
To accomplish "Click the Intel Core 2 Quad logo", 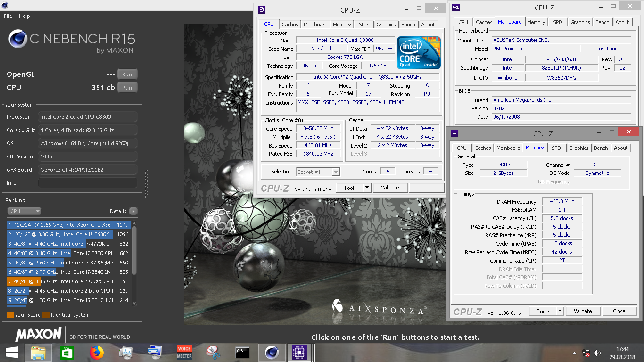I will [x=419, y=52].
